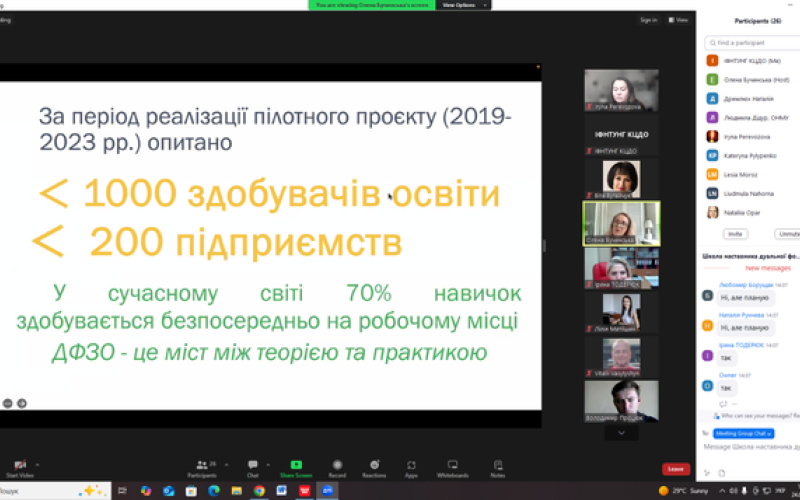
Task: Click the red Leave button
Action: [x=676, y=469]
